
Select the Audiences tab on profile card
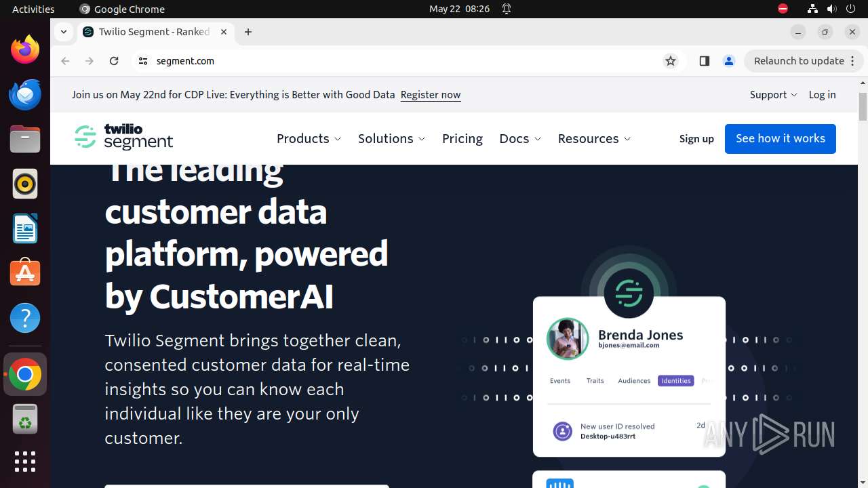[x=634, y=381]
